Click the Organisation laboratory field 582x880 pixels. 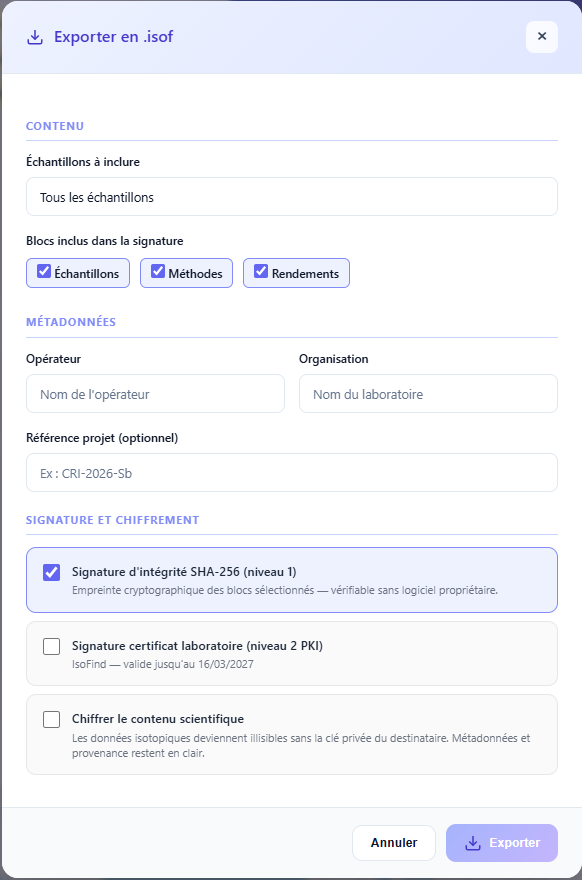428,393
